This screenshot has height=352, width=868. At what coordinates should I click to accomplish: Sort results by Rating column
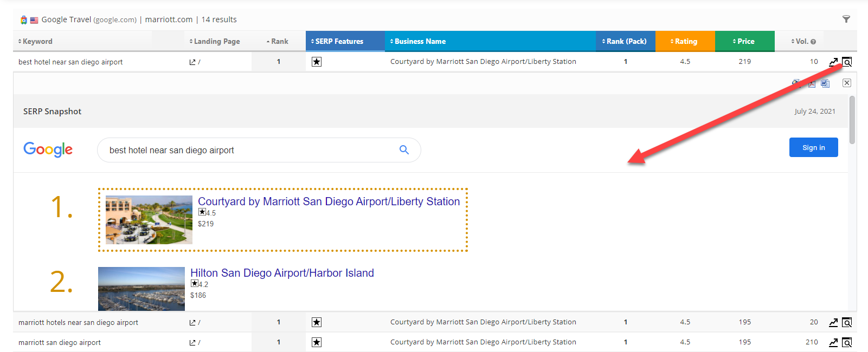pos(685,42)
